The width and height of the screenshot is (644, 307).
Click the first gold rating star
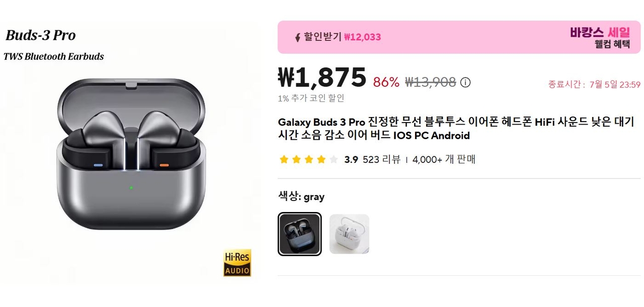[x=284, y=160]
